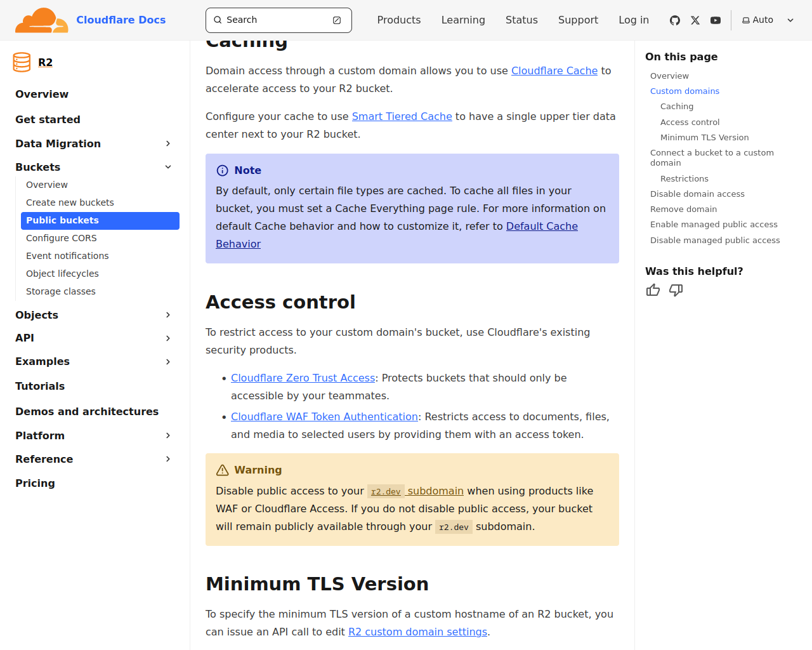The image size is (812, 650).
Task: Jump to Disable domain access section
Action: point(697,194)
